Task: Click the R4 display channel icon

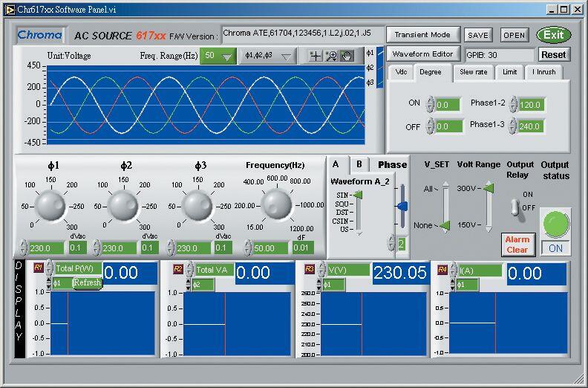Action: 442,268
